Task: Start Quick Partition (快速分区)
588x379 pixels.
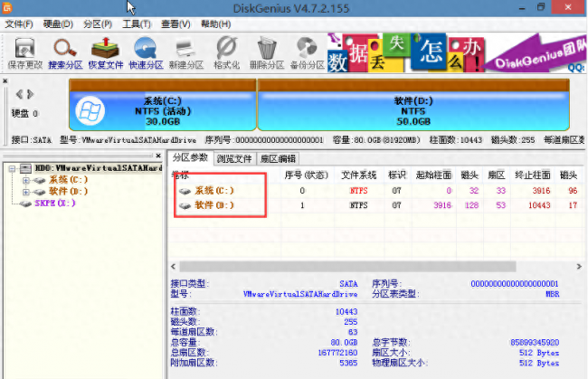Action: (146, 53)
